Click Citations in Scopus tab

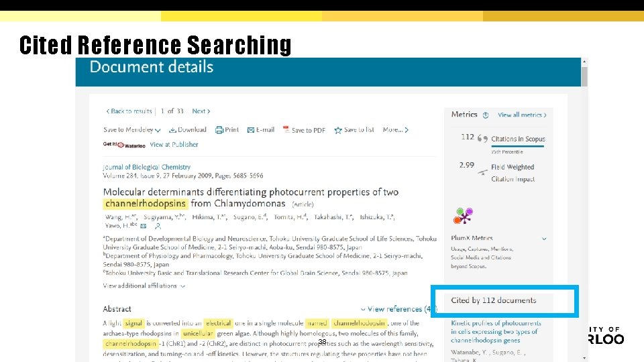pos(518,139)
